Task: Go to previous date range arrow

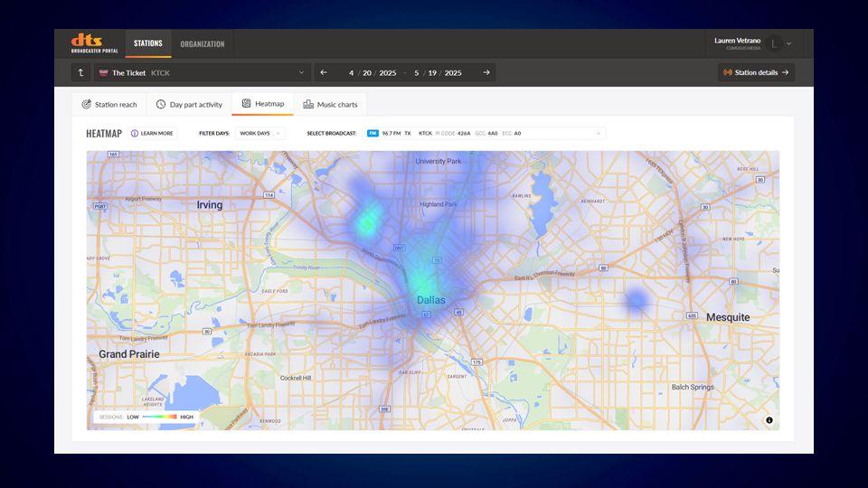Action: 324,72
